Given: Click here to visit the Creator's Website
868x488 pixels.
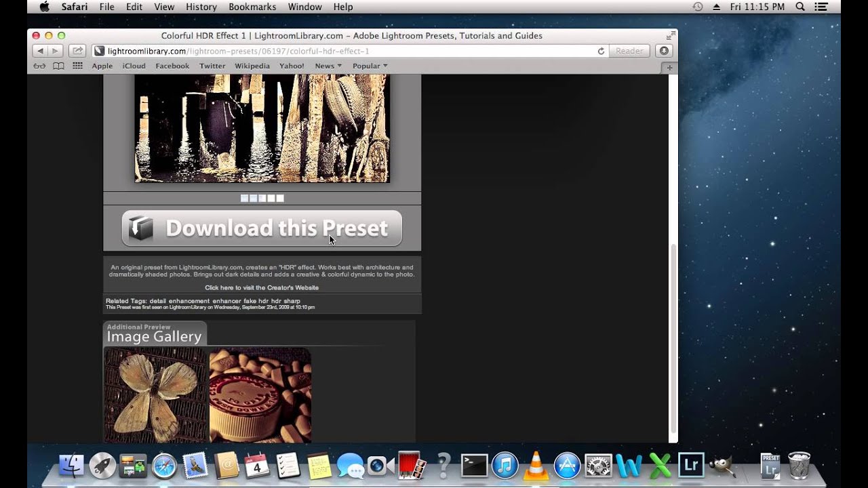Looking at the screenshot, I should [262, 287].
